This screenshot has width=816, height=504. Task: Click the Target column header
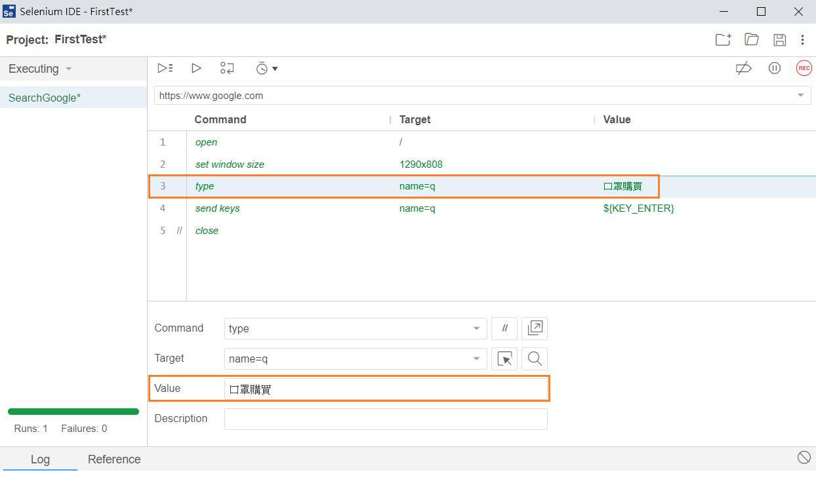click(x=415, y=119)
